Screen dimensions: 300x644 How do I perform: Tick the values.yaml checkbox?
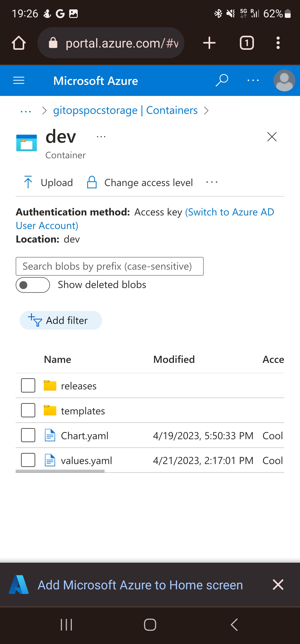(28, 460)
